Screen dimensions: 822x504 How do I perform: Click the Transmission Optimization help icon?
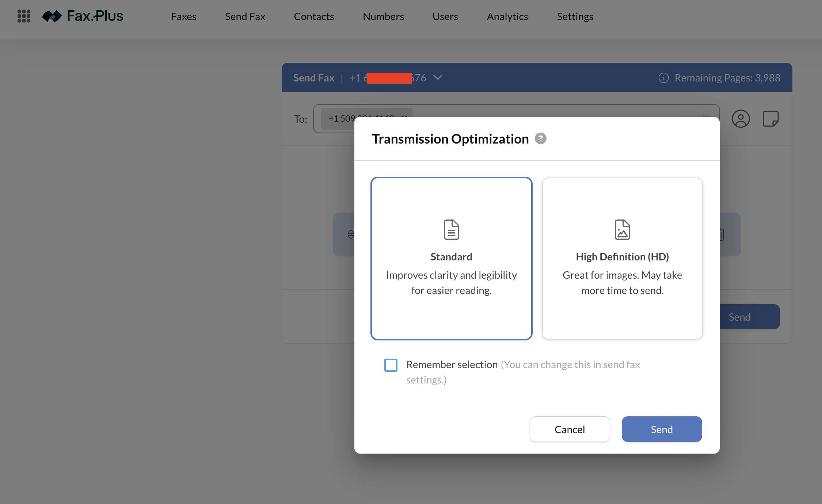540,139
